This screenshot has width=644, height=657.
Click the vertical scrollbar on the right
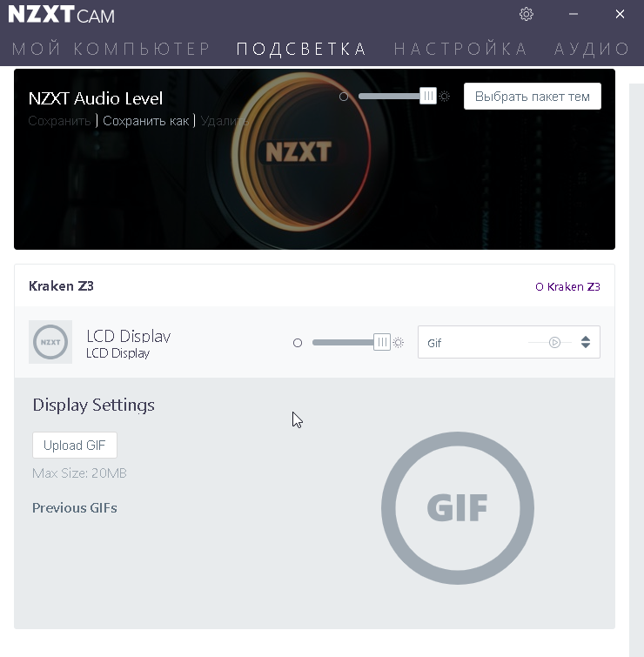coord(636,369)
